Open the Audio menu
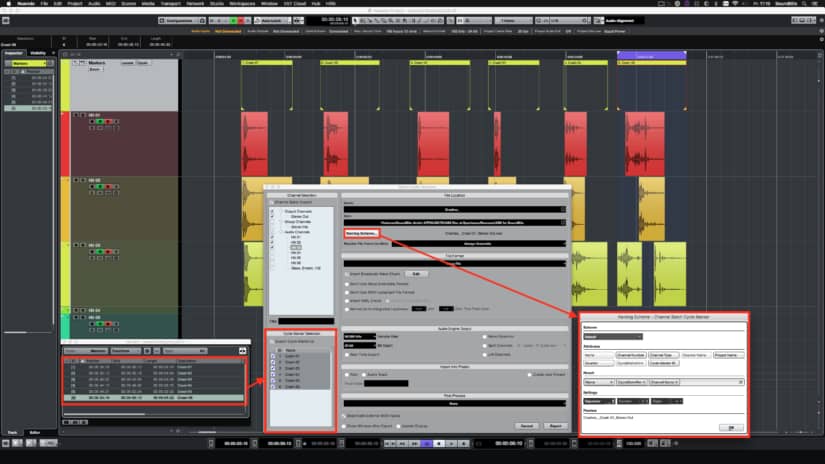Image resolution: width=825 pixels, height=464 pixels. point(94,3)
